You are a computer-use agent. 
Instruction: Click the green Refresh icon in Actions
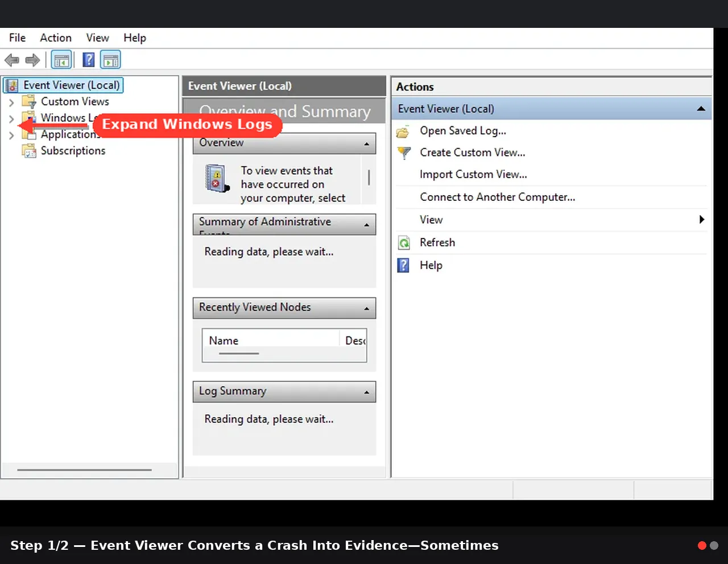403,243
